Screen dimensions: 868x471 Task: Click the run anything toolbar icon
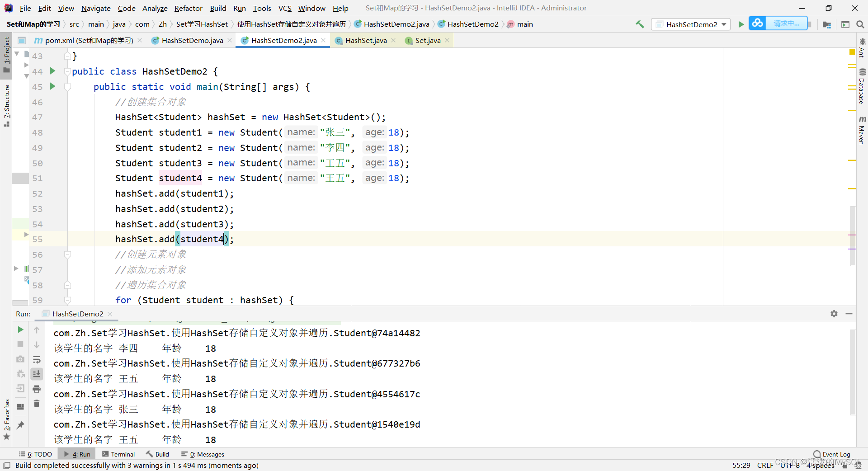845,24
